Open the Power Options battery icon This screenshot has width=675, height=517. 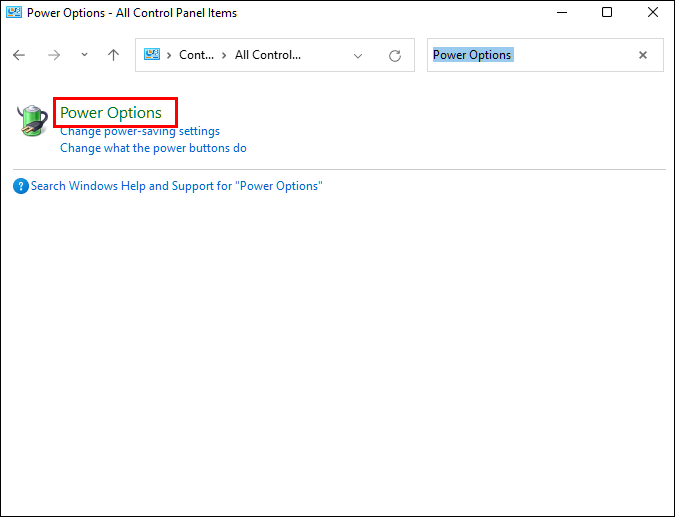32,120
